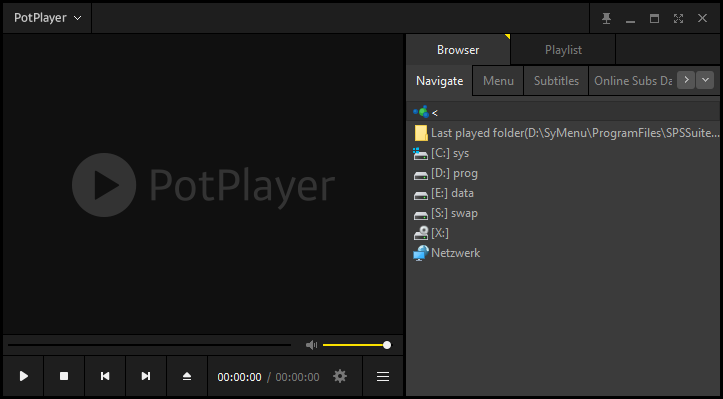
Task: Click the volume slider handle knob
Action: [x=387, y=345]
